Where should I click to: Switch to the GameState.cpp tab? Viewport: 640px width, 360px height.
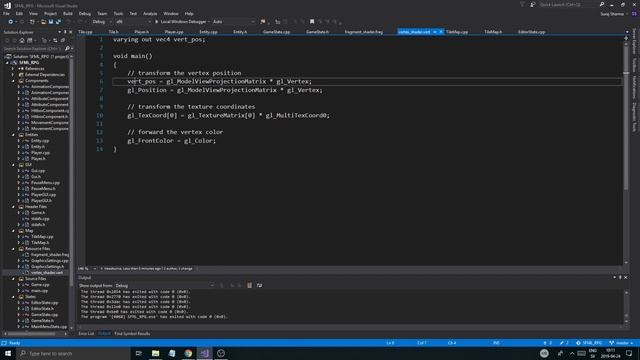276,32
